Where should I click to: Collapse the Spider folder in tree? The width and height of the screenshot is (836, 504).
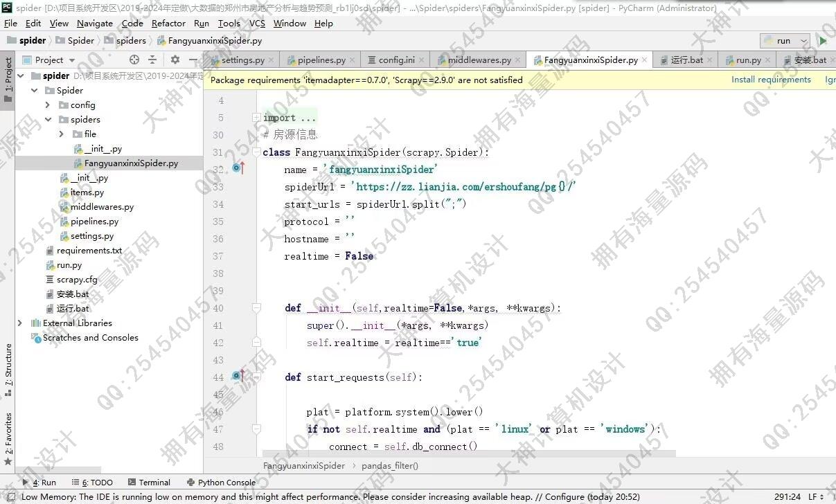pos(34,90)
